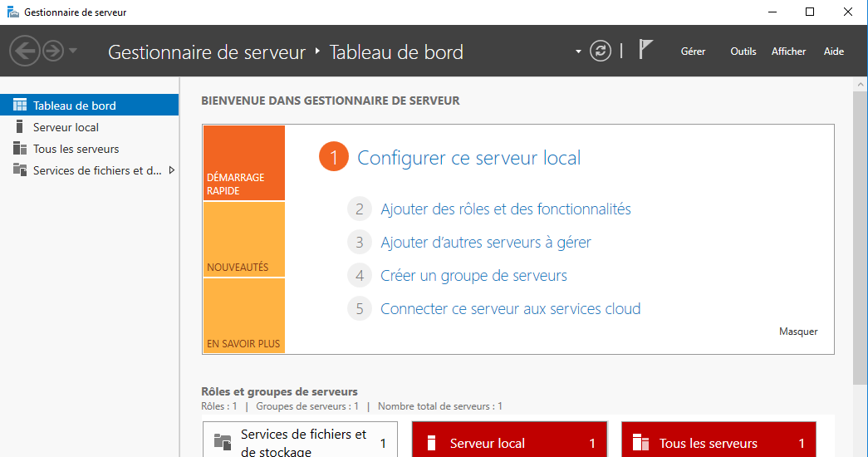Screen dimensions: 868x457
Task: Click the file services tile icon
Action: (x=223, y=442)
